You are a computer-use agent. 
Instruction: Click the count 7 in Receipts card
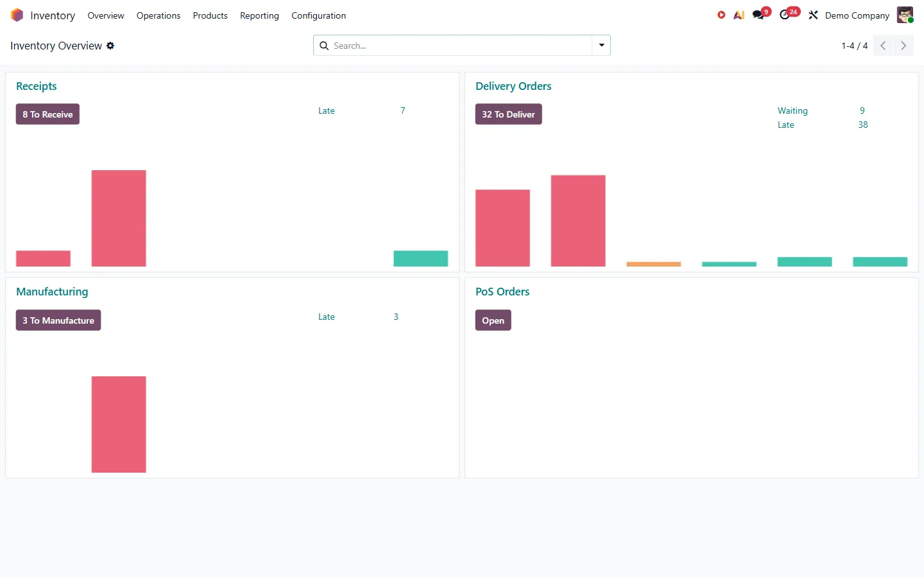point(403,110)
